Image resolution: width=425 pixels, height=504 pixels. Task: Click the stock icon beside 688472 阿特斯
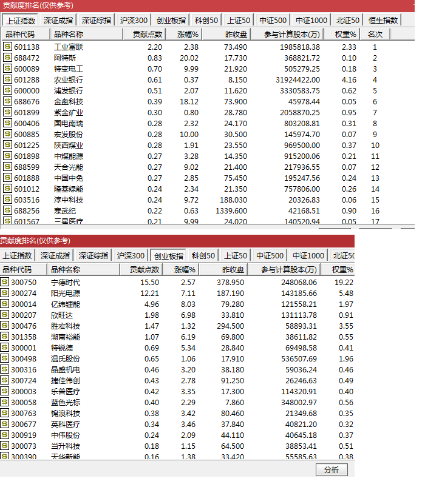[7, 58]
